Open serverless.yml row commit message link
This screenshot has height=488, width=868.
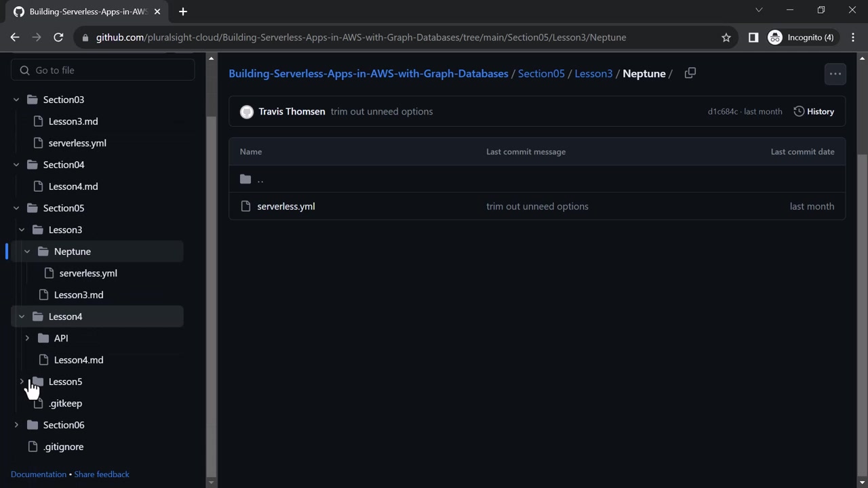click(x=537, y=206)
